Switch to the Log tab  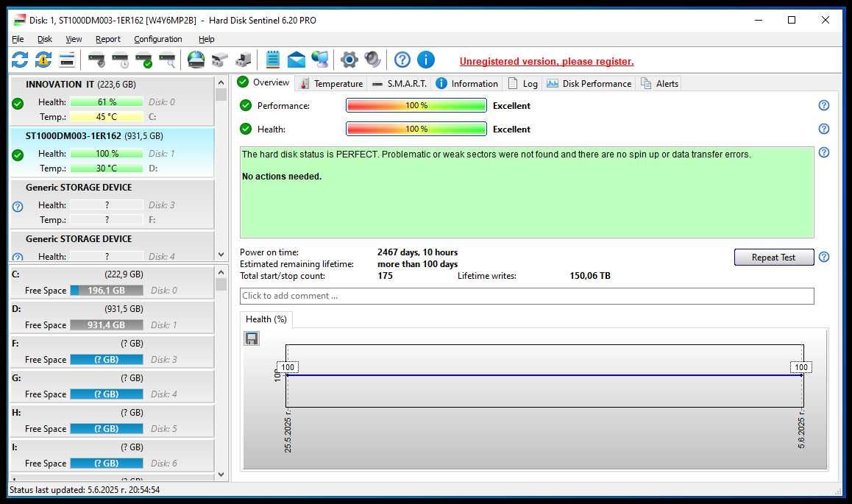(522, 84)
